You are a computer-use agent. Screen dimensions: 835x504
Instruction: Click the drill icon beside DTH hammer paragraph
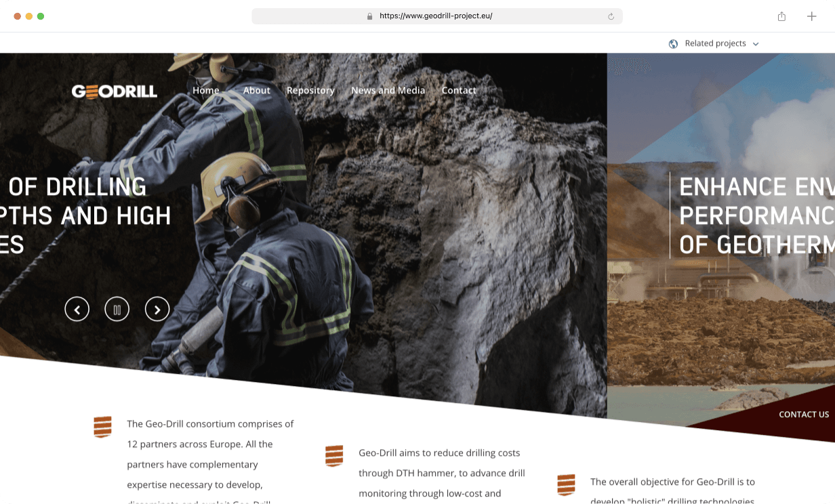(x=334, y=456)
